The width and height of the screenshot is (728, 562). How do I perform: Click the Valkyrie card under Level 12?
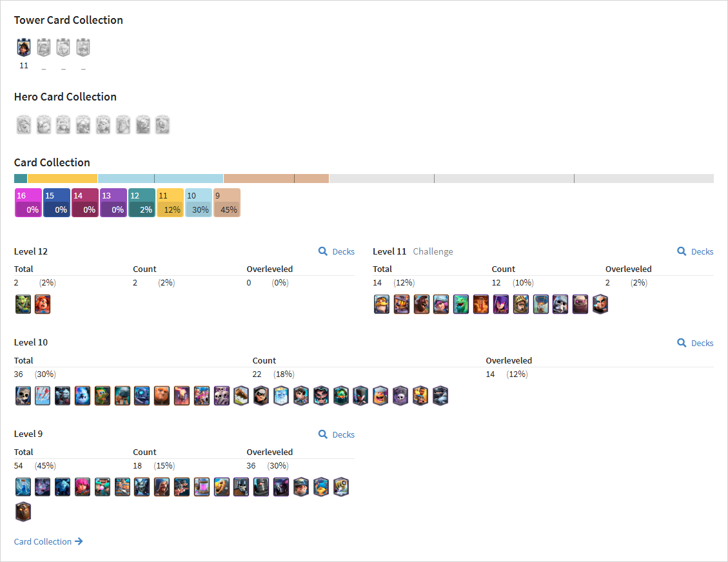[x=43, y=304]
